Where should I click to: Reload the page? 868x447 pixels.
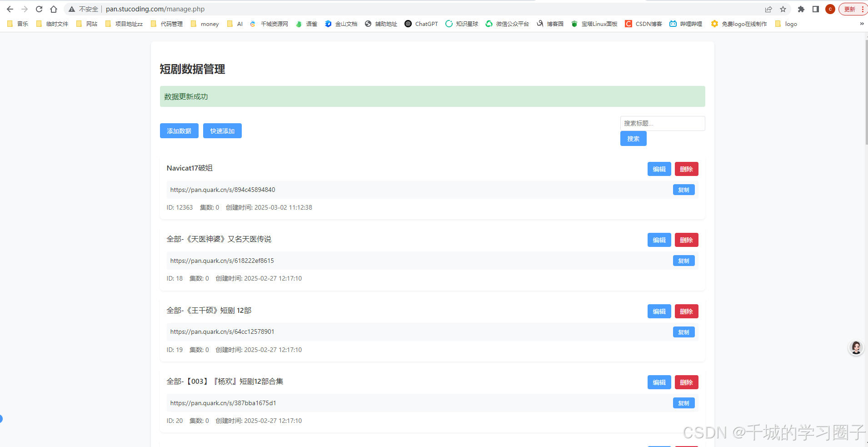pos(39,9)
